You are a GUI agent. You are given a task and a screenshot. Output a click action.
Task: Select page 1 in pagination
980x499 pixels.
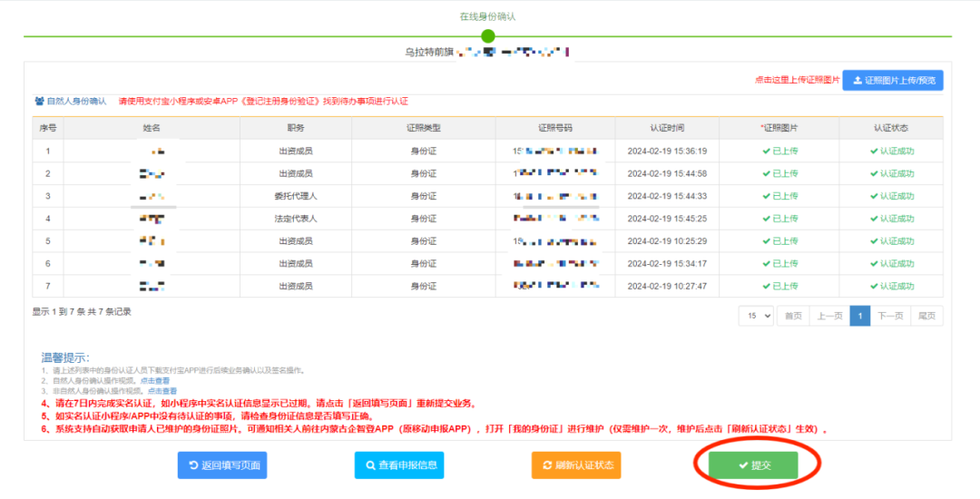click(860, 316)
